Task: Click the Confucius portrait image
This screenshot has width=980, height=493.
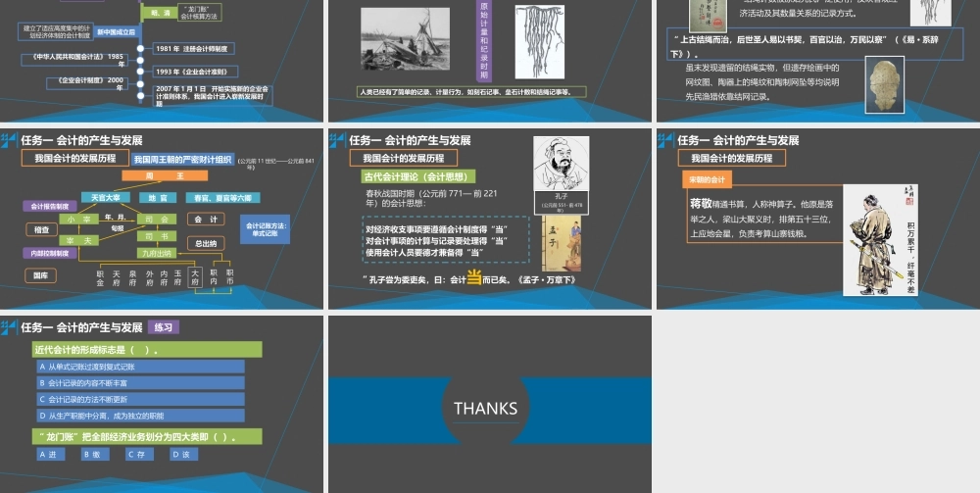Action: tap(562, 164)
